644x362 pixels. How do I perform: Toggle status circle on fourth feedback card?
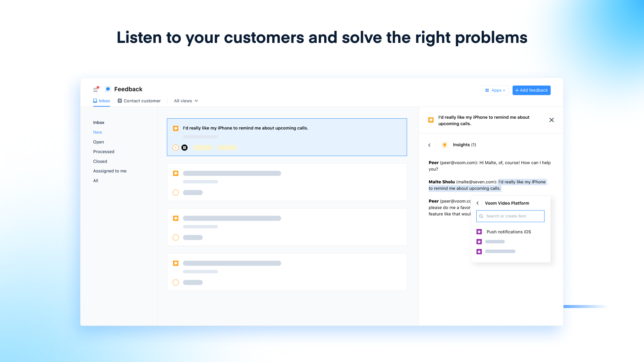[x=175, y=282]
